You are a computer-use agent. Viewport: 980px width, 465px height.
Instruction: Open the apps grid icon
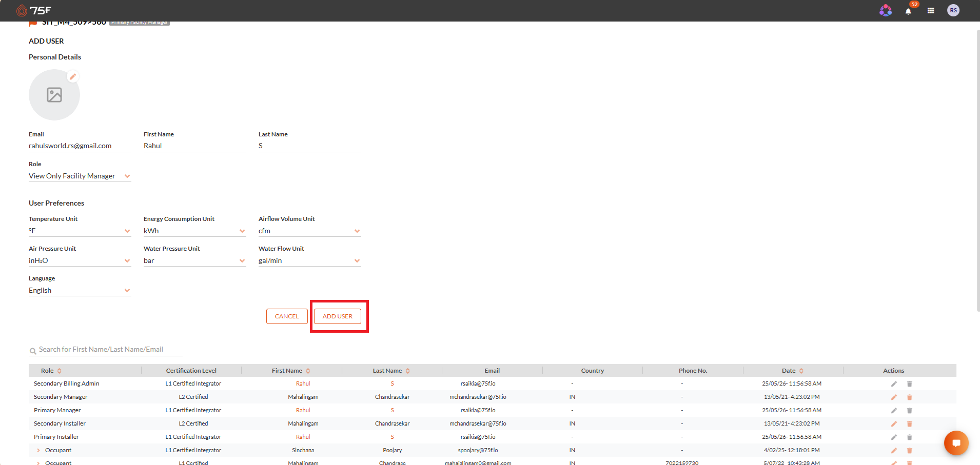[x=931, y=11]
